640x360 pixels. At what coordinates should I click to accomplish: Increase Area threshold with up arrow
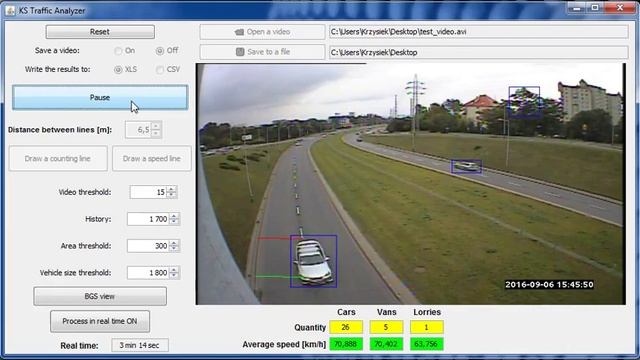click(x=174, y=242)
